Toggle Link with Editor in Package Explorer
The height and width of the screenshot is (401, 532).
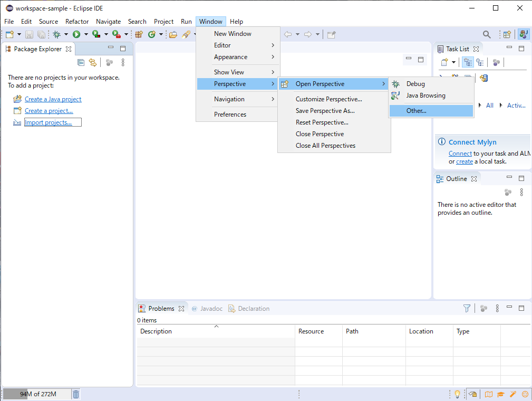[93, 62]
